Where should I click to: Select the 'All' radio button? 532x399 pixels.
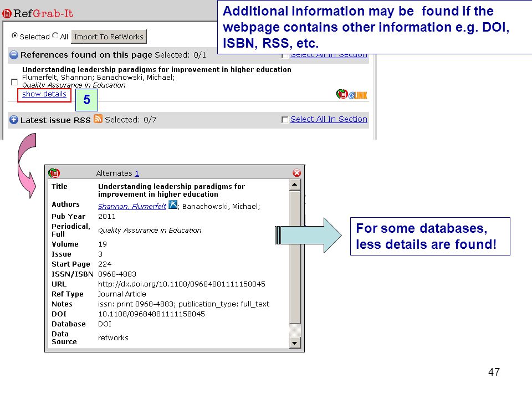(x=55, y=35)
